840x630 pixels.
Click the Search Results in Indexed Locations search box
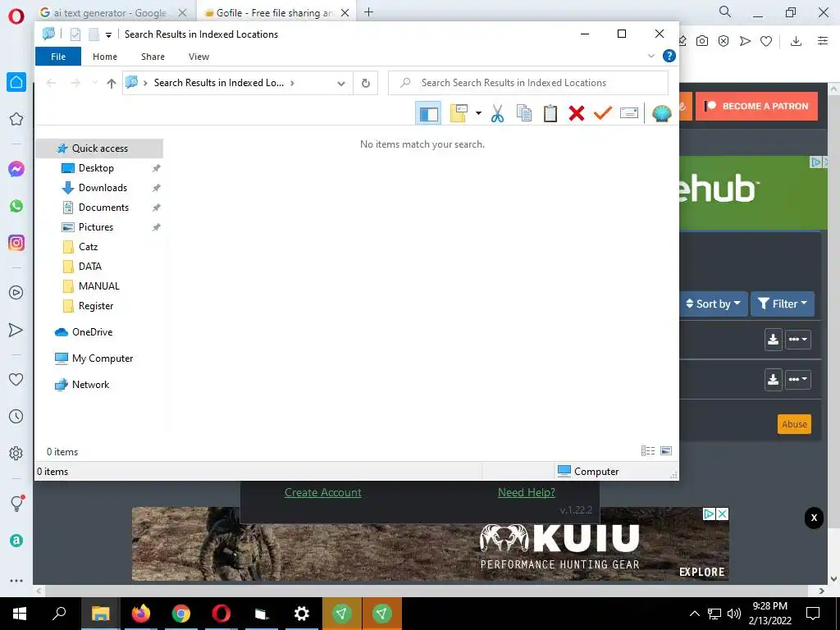528,83
